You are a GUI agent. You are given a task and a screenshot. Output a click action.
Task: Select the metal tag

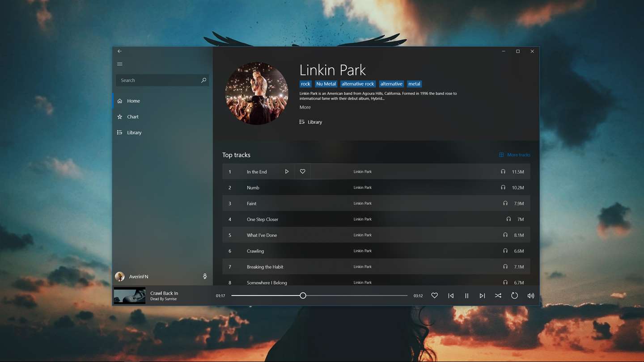coord(414,84)
